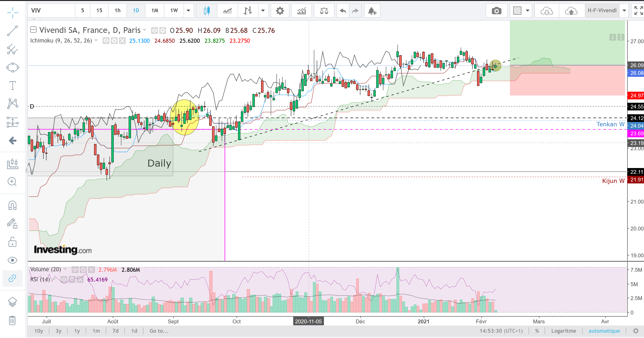Toggle RSI (14) indicator visibility eye
Screen dimensions: 644x338
pyautogui.click(x=64, y=279)
